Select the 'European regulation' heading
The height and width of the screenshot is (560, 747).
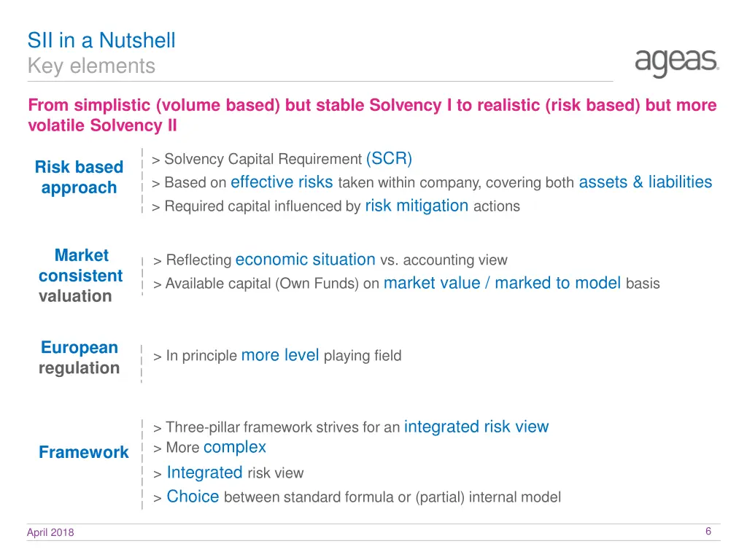coord(79,357)
